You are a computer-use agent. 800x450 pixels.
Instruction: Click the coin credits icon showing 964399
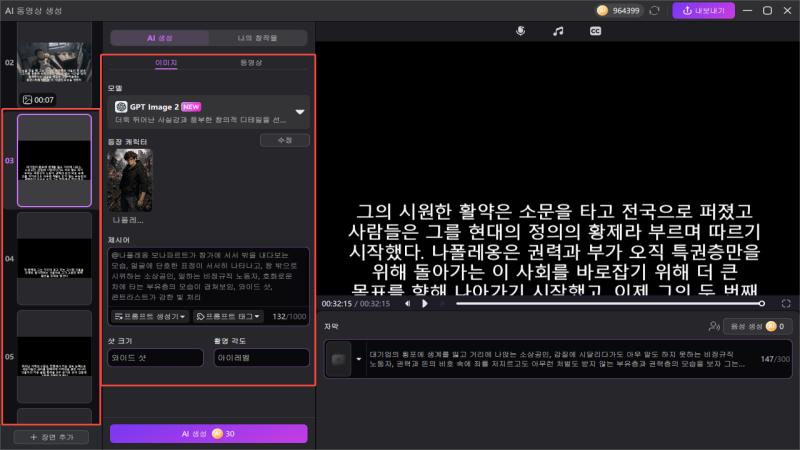602,11
